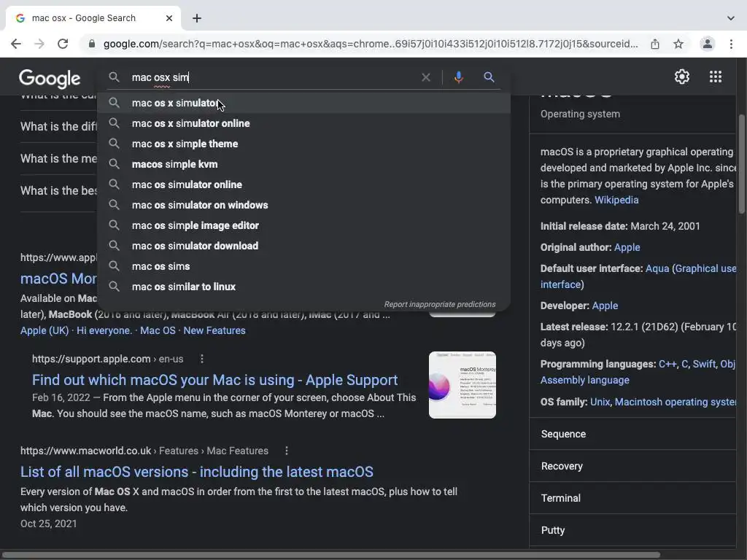The height and width of the screenshot is (560, 747).
Task: Expand question 'What is the bes...'
Action: click(x=58, y=190)
